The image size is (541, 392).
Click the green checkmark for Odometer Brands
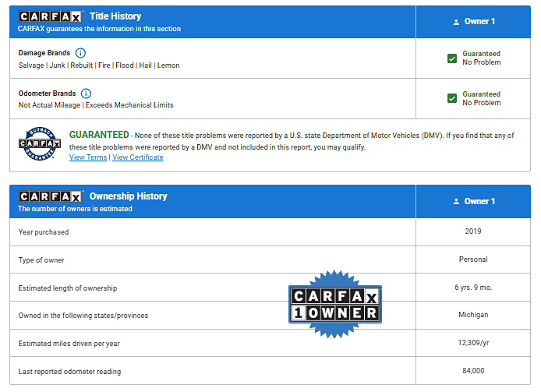tap(452, 98)
